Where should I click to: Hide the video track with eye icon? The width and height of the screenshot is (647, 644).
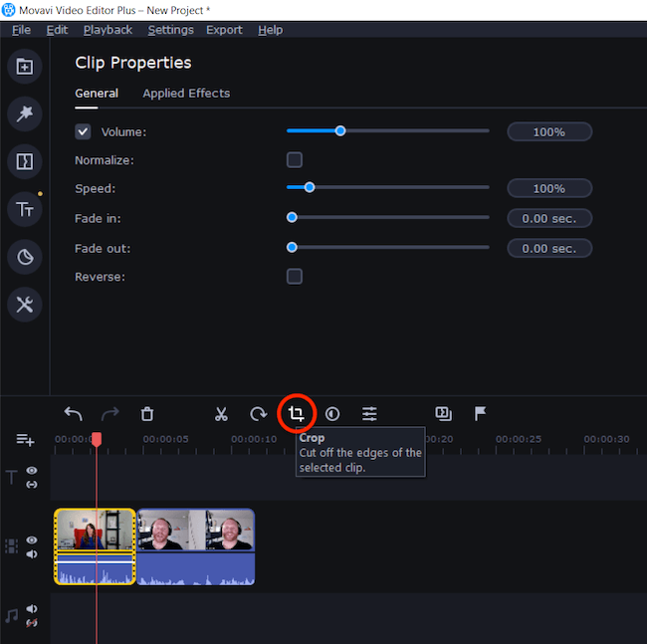point(32,540)
